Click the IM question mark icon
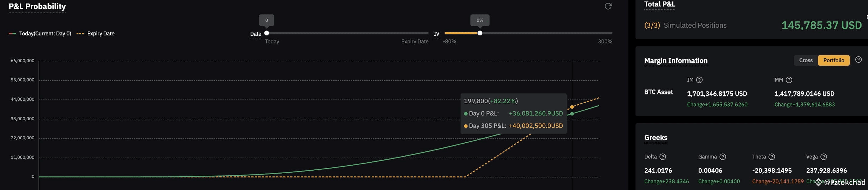This screenshot has width=868, height=190. pos(699,80)
